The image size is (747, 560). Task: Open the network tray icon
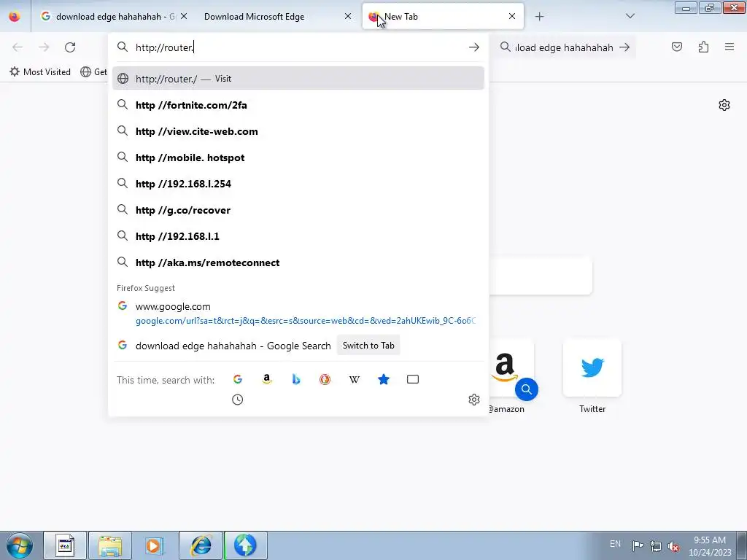[656, 546]
